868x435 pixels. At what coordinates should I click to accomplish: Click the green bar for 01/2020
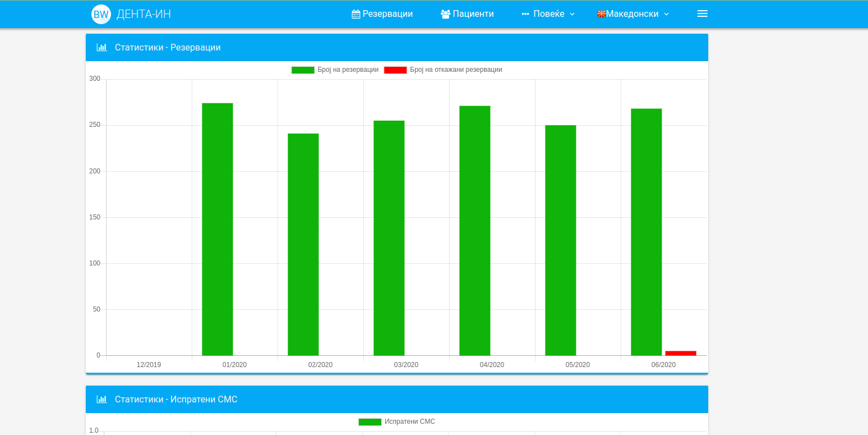pos(218,229)
